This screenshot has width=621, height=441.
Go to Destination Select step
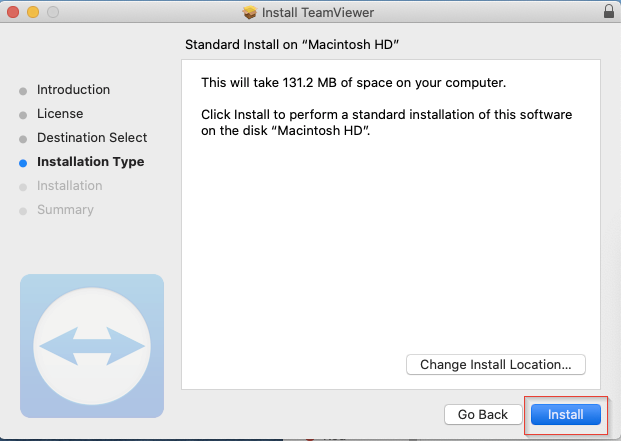point(92,138)
